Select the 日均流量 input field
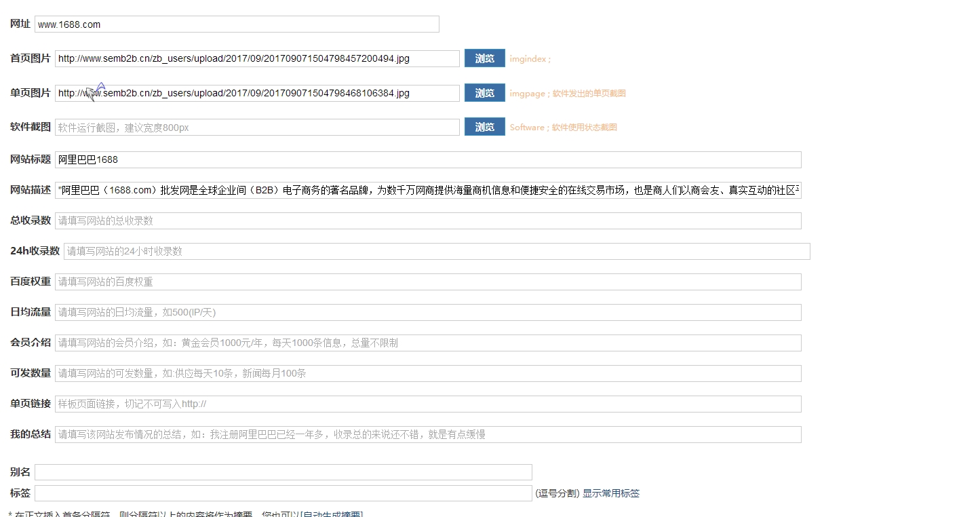Viewport: 980px width, 517px height. click(428, 313)
